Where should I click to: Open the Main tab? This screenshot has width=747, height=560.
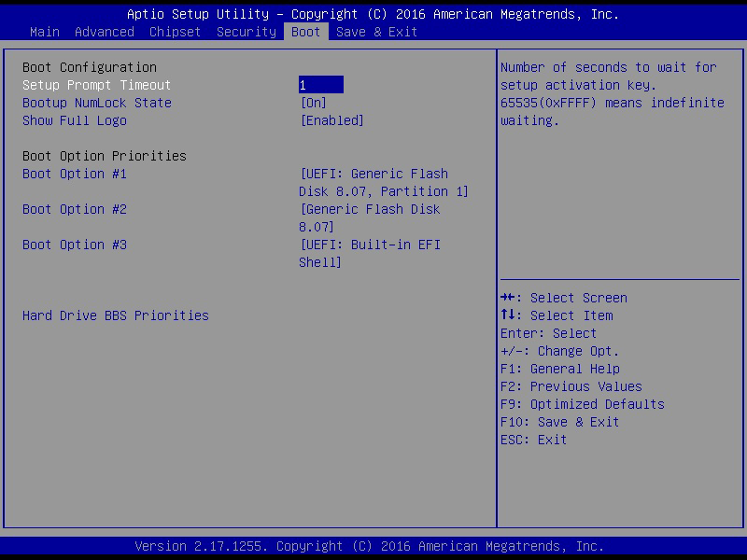coord(45,32)
